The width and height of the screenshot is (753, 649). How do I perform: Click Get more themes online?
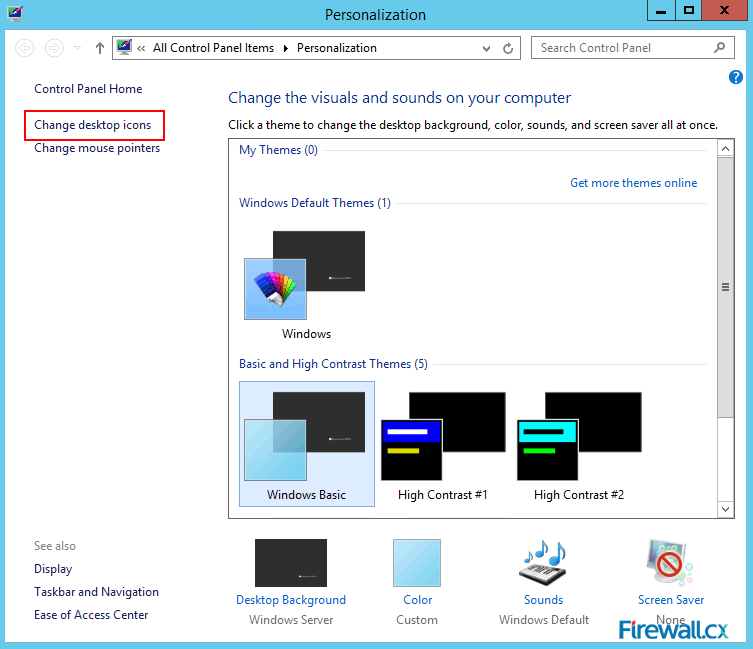click(x=633, y=183)
